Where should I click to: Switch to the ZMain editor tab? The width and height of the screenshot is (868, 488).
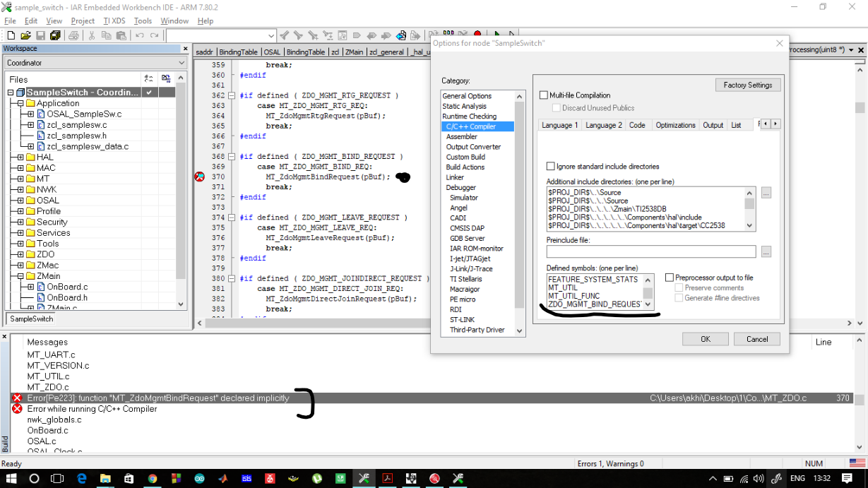click(354, 52)
